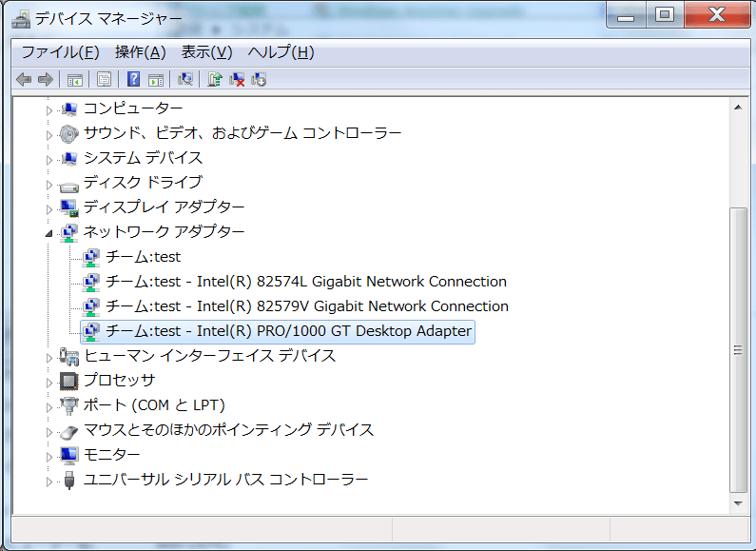This screenshot has width=756, height=551.
Task: Click the scrollbar up arrow
Action: point(738,108)
